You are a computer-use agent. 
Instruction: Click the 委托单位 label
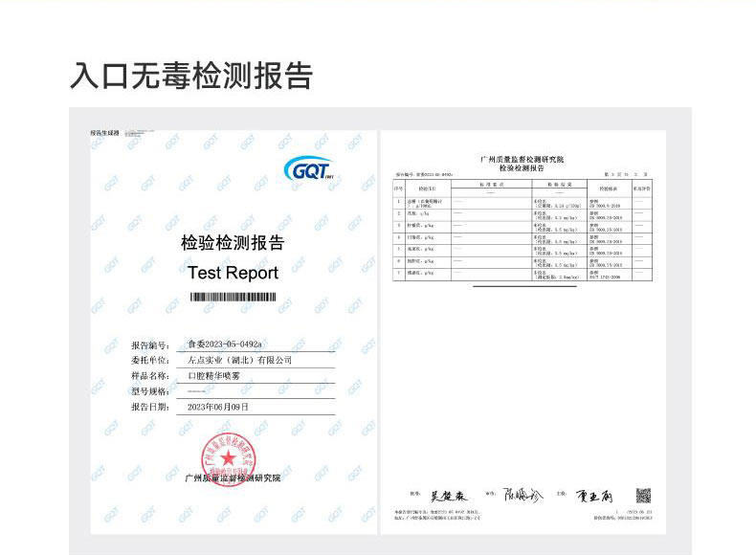(150, 360)
